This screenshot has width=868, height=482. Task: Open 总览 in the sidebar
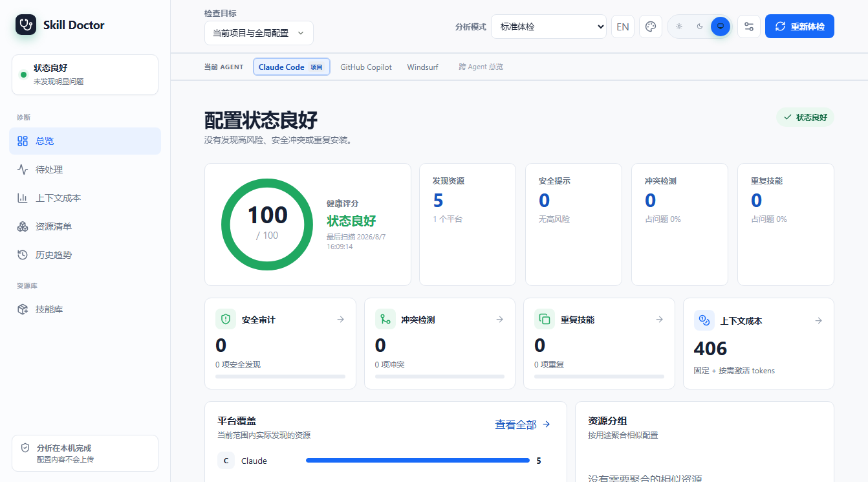pos(85,141)
